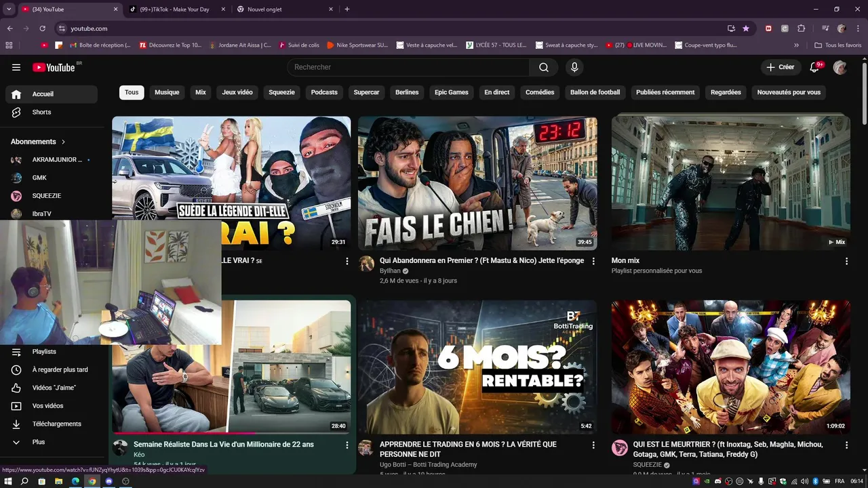Go back in the browser
The image size is (868, 488).
9,28
